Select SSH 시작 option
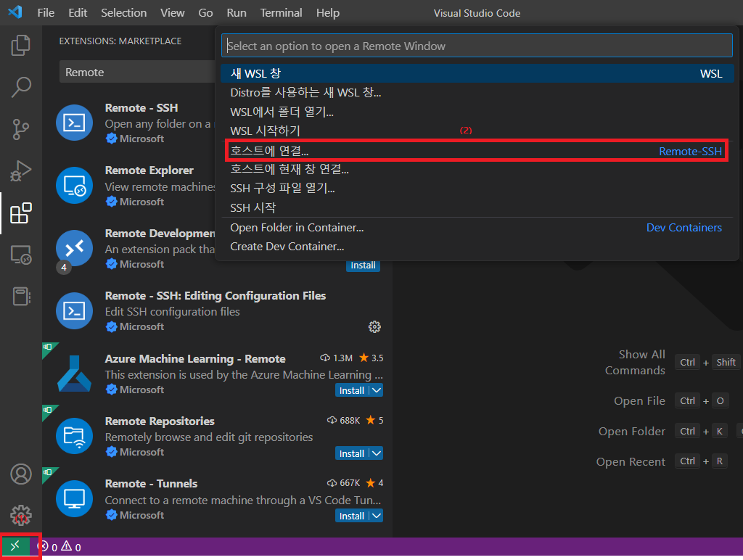Image resolution: width=743 pixels, height=560 pixels. coord(477,207)
